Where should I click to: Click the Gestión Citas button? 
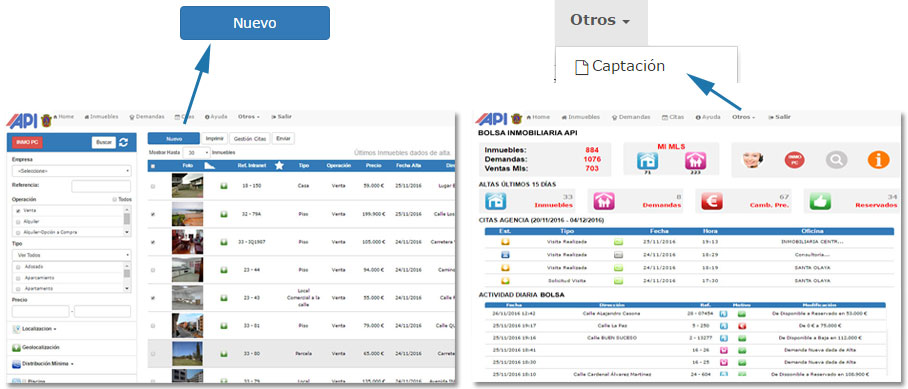(x=250, y=139)
